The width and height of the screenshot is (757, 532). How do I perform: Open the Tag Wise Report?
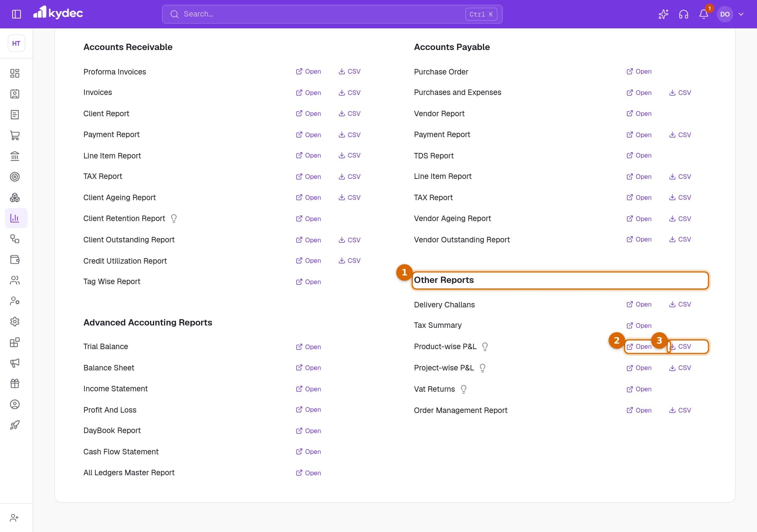(x=308, y=282)
